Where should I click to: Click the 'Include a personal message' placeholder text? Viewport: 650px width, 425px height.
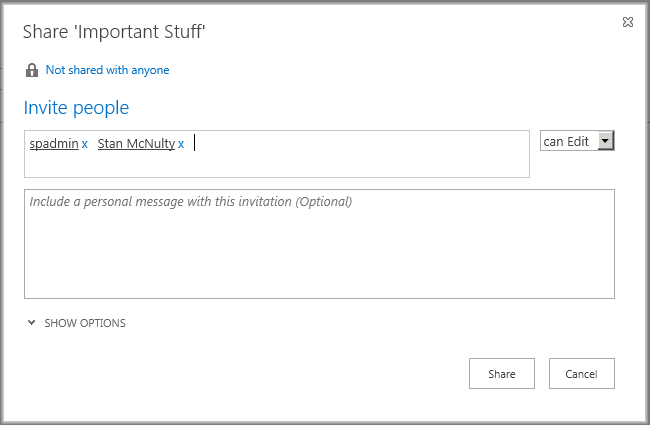[x=191, y=201]
